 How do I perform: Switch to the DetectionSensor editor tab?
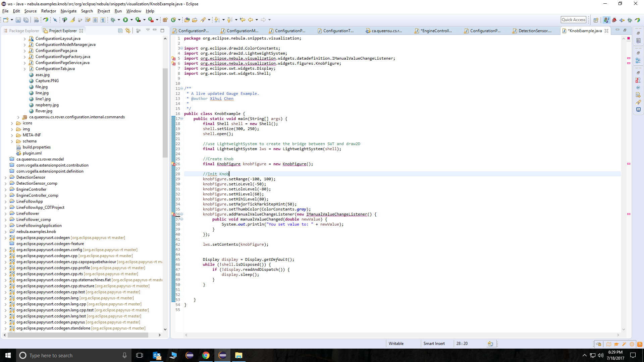[x=535, y=31]
